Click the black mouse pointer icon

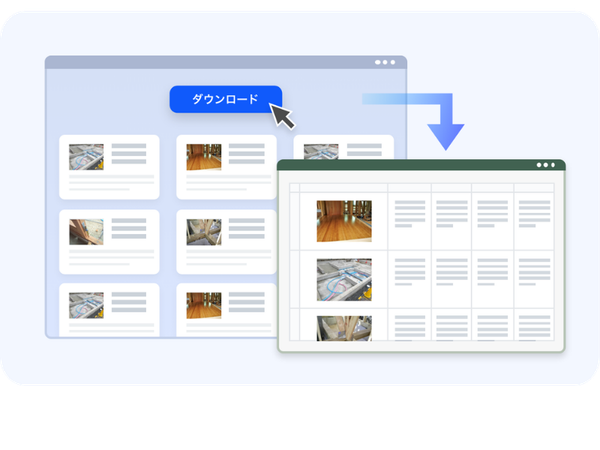283,117
